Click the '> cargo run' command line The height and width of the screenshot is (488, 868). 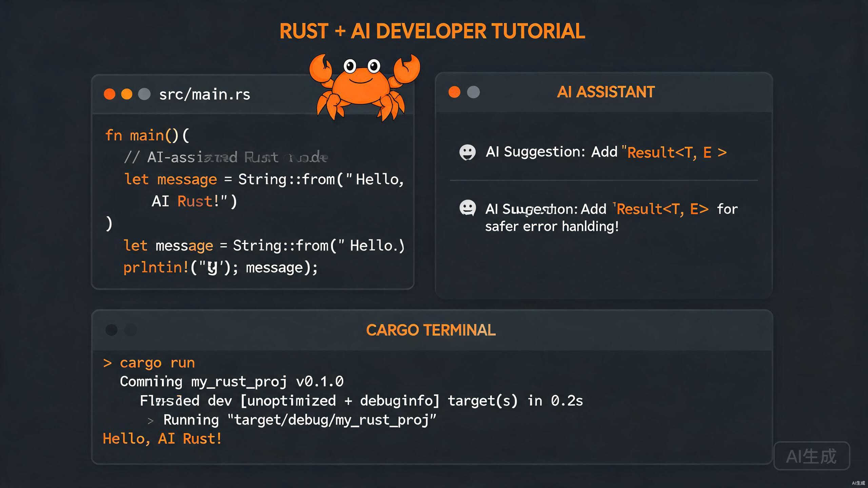(x=149, y=363)
